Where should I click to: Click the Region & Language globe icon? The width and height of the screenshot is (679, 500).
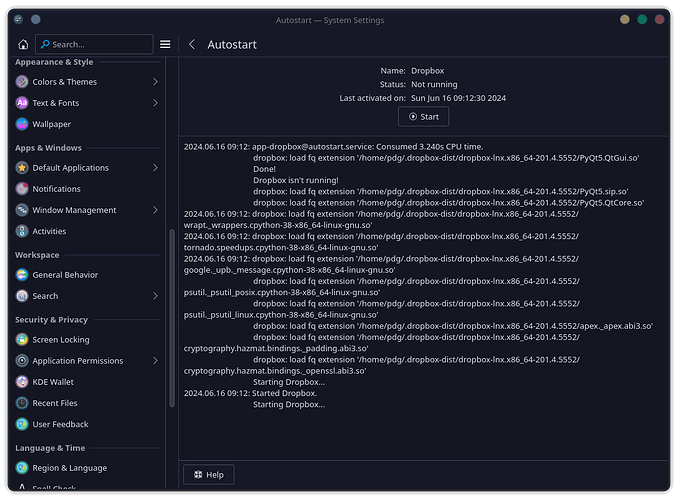(x=22, y=468)
